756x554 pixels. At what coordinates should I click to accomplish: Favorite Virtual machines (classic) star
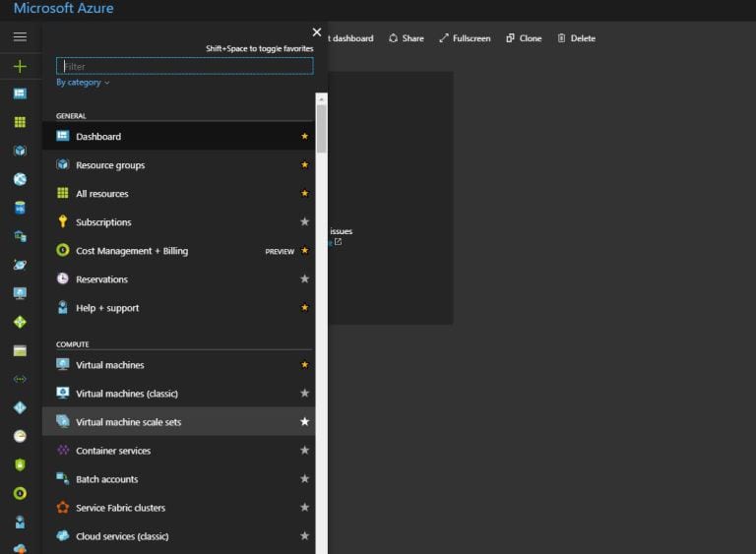tap(305, 394)
